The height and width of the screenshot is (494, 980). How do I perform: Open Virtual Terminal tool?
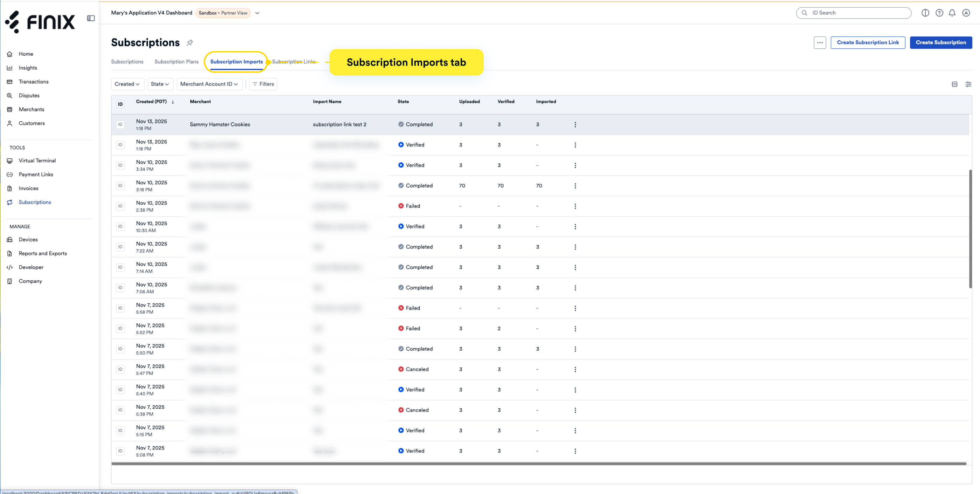coord(37,161)
